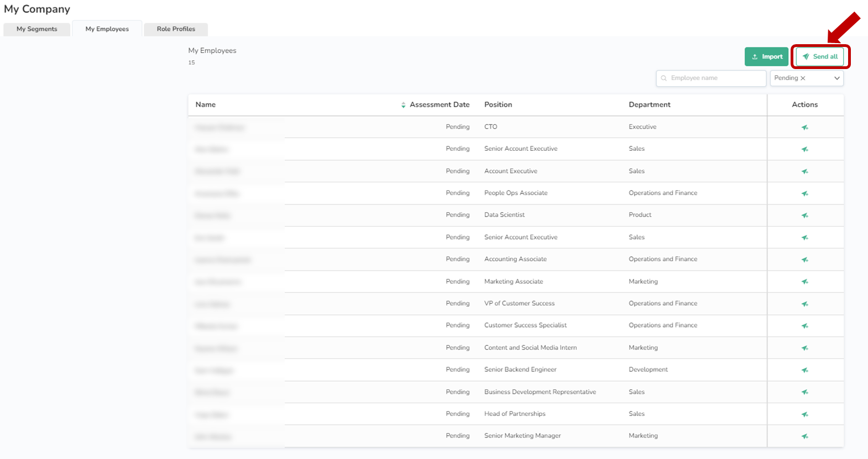The height and width of the screenshot is (459, 868).
Task: Click the Import button
Action: [x=766, y=57]
